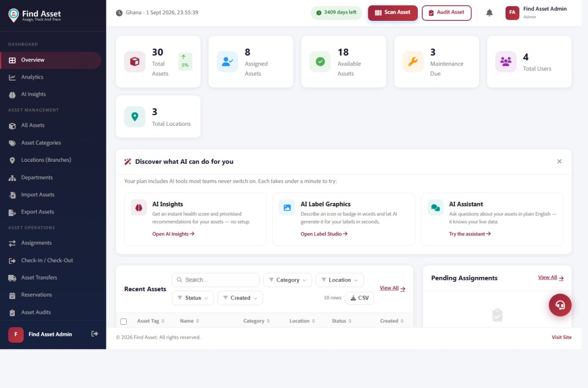Click the 3409 days left badge

pos(337,13)
